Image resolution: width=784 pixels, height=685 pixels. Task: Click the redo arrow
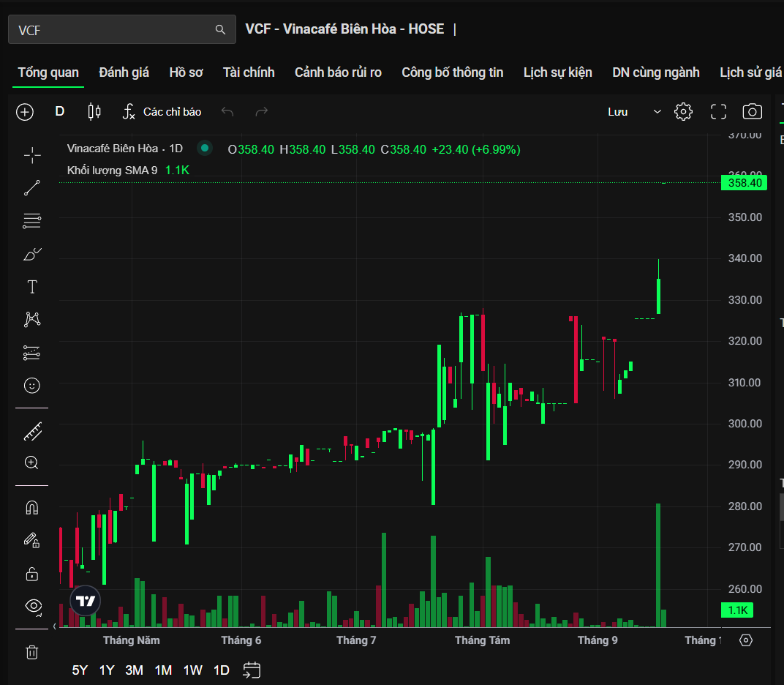coord(262,111)
